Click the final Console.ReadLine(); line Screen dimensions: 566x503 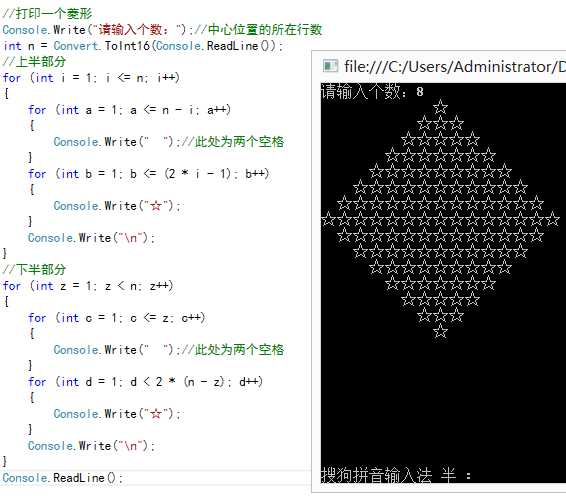point(62,478)
